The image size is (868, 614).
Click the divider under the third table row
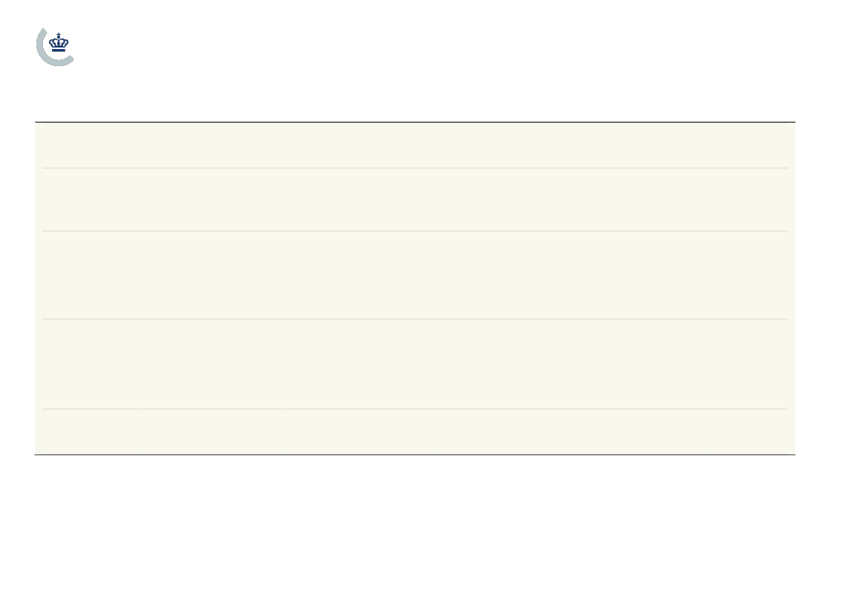coord(414,319)
